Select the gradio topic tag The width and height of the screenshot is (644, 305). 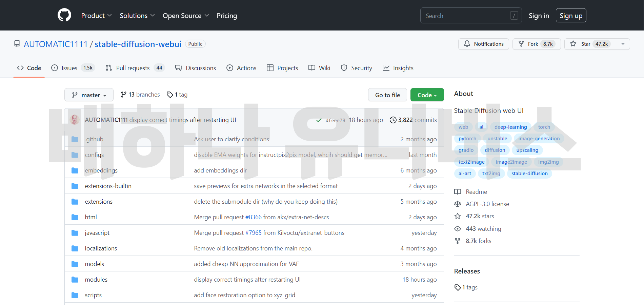coord(466,150)
